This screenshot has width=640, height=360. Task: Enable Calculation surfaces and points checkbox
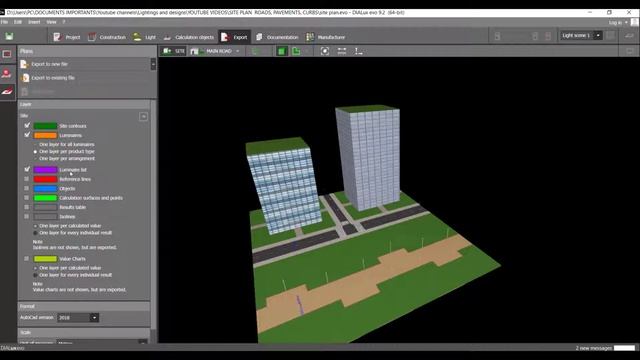tap(27, 198)
